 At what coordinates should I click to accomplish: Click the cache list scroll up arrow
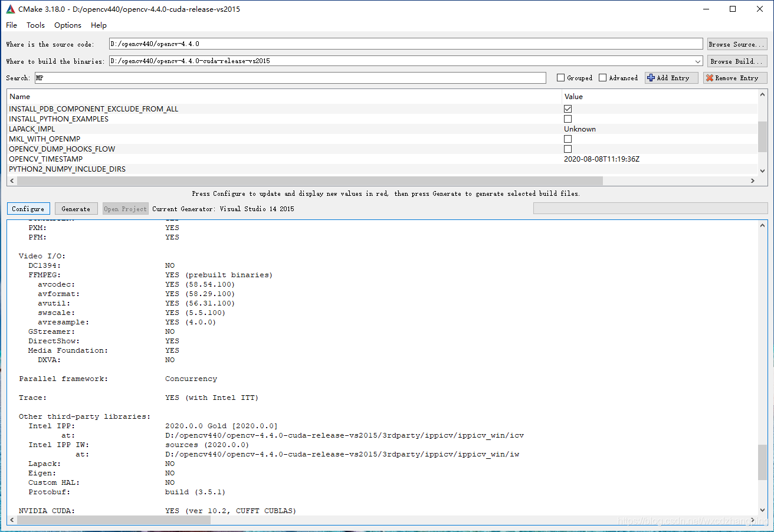coord(763,94)
